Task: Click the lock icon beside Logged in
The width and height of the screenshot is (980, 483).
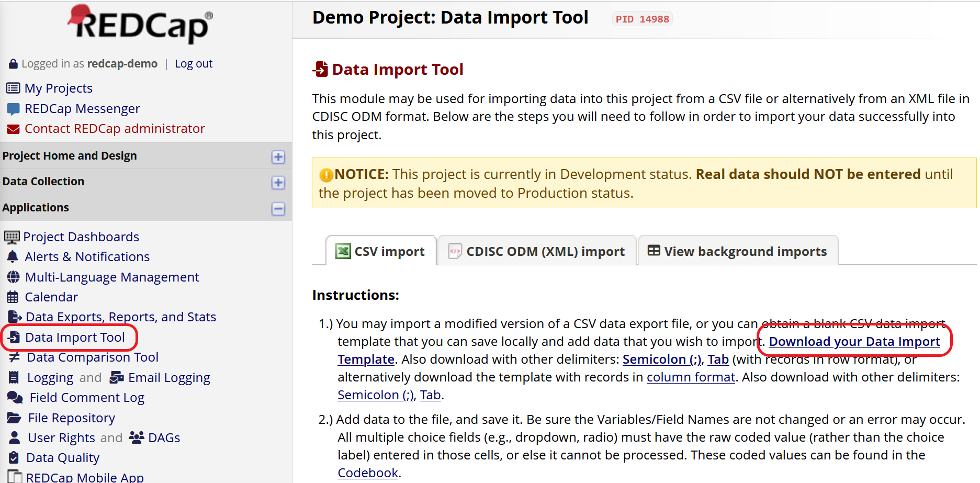Action: (14, 64)
